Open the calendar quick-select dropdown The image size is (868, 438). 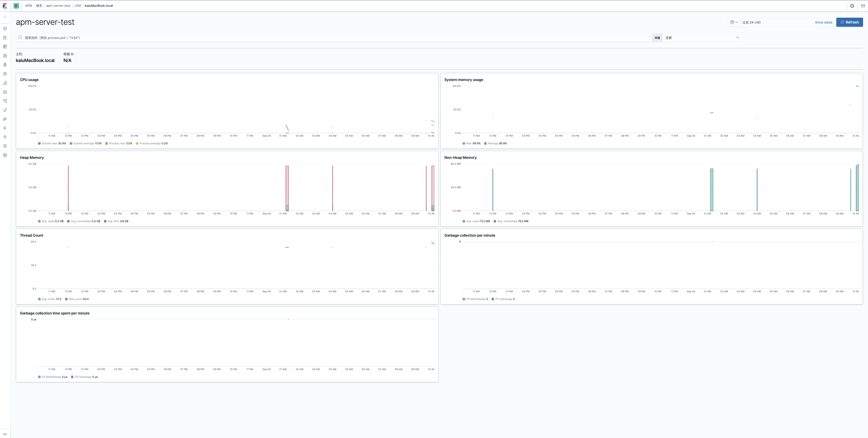[x=734, y=22]
